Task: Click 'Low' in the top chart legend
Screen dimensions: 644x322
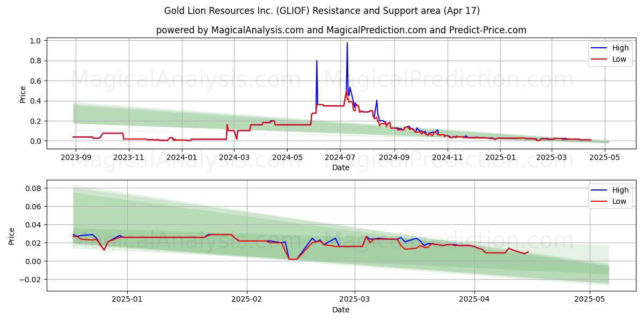Action: (619, 59)
